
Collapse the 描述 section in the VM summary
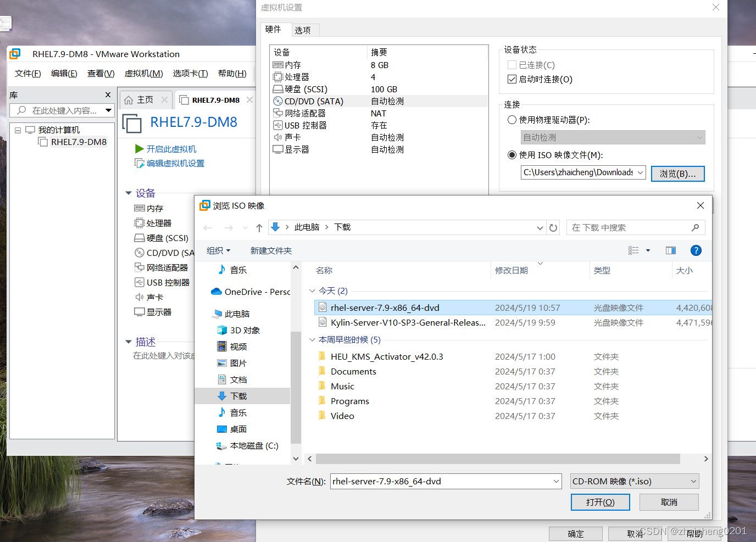[x=129, y=342]
